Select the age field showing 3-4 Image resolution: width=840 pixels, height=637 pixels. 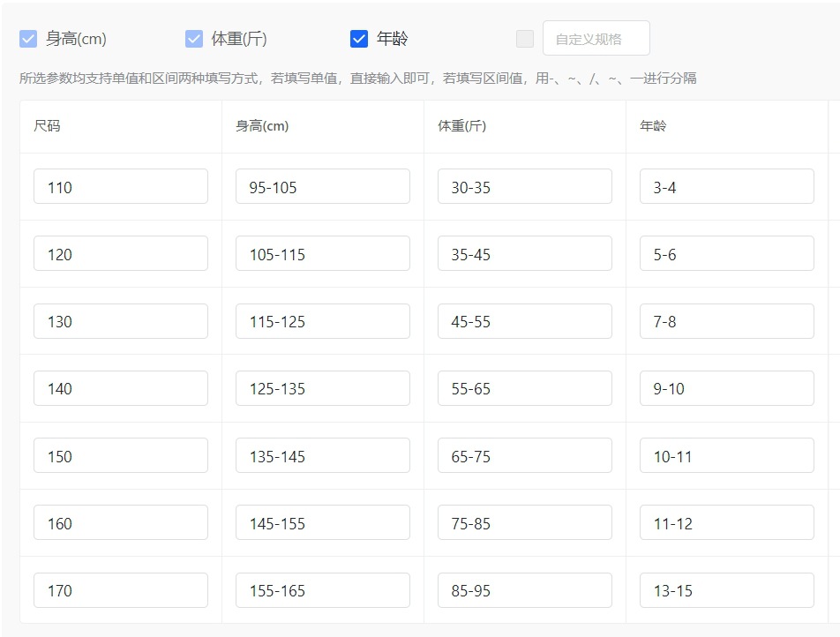tap(727, 187)
